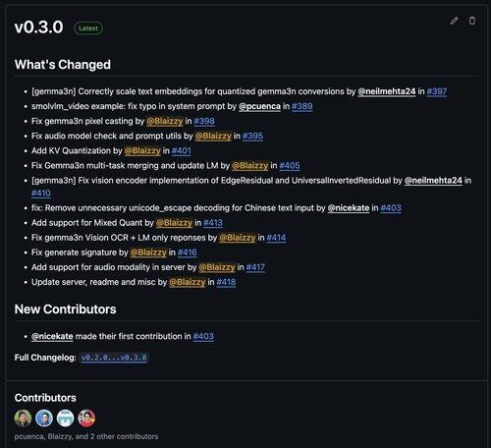Click @Blaizzy on the Fix generate signature entry
The width and height of the screenshot is (491, 448).
point(148,252)
